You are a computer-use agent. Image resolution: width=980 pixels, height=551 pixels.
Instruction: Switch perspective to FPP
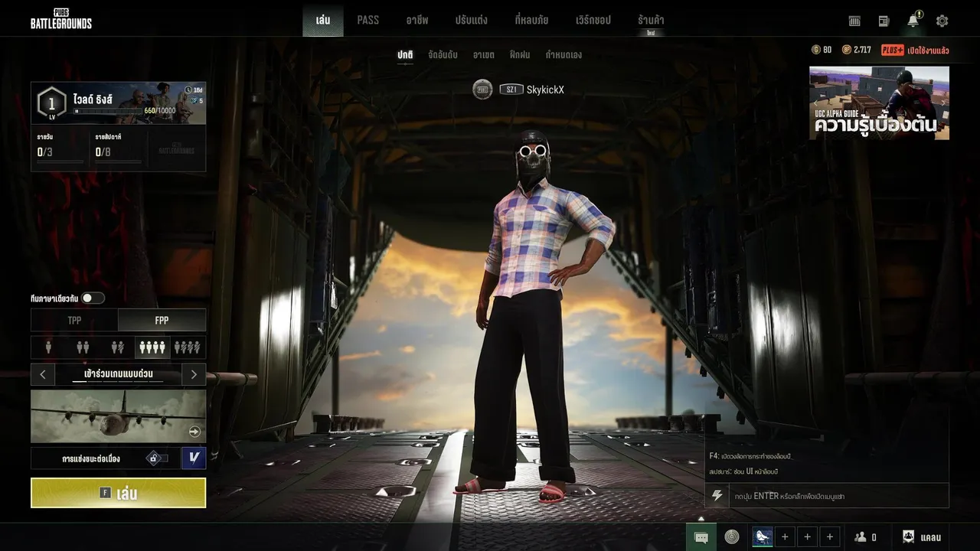[162, 320]
